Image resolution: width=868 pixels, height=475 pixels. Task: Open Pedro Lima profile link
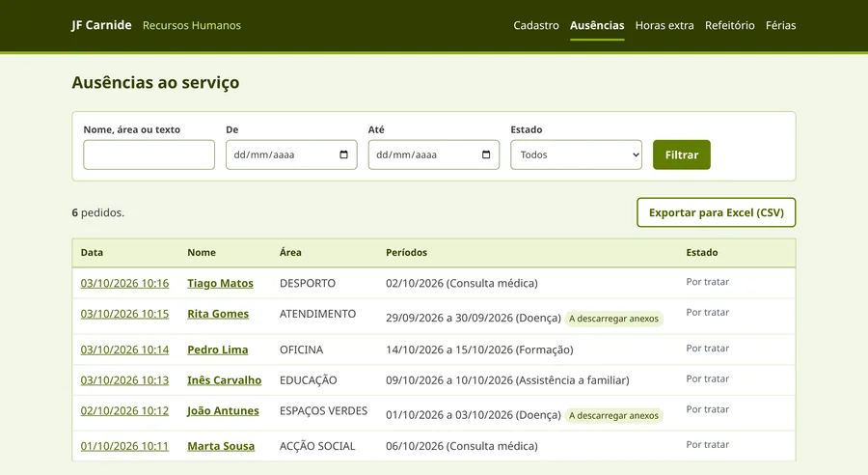(218, 349)
